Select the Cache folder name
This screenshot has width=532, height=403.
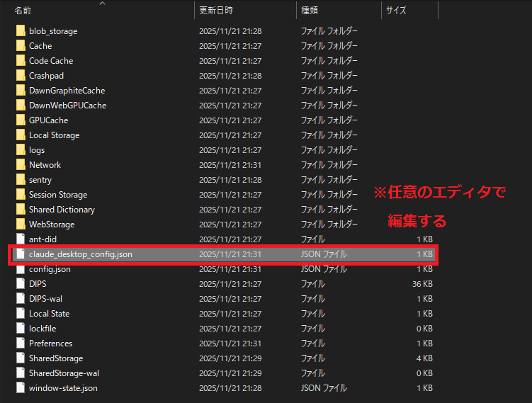[x=40, y=46]
